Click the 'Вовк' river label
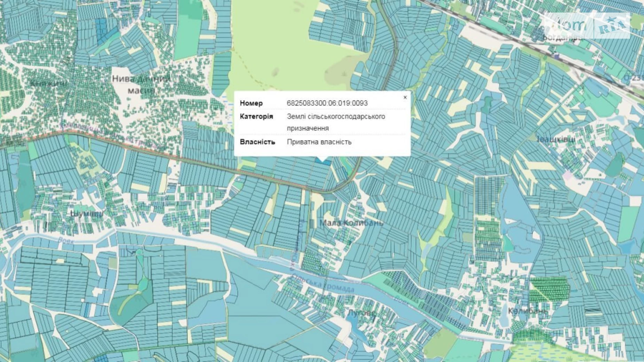 [66, 240]
